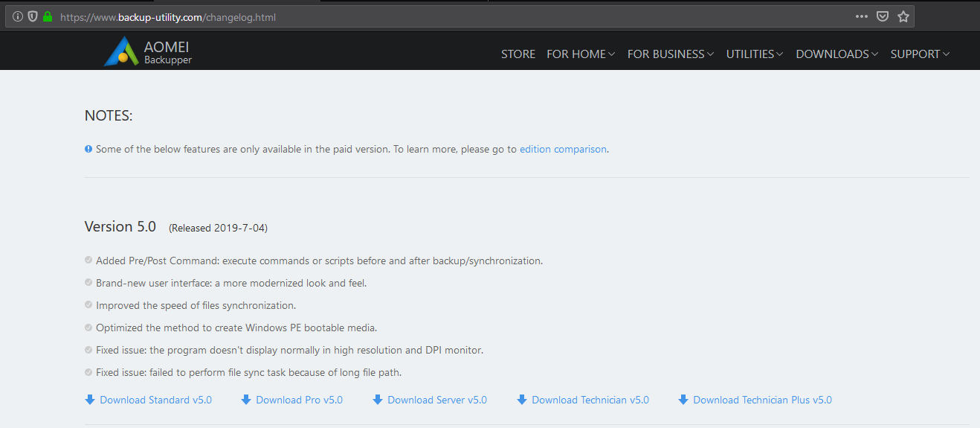980x428 pixels.
Task: Click the site information icon in address bar
Action: [x=19, y=16]
